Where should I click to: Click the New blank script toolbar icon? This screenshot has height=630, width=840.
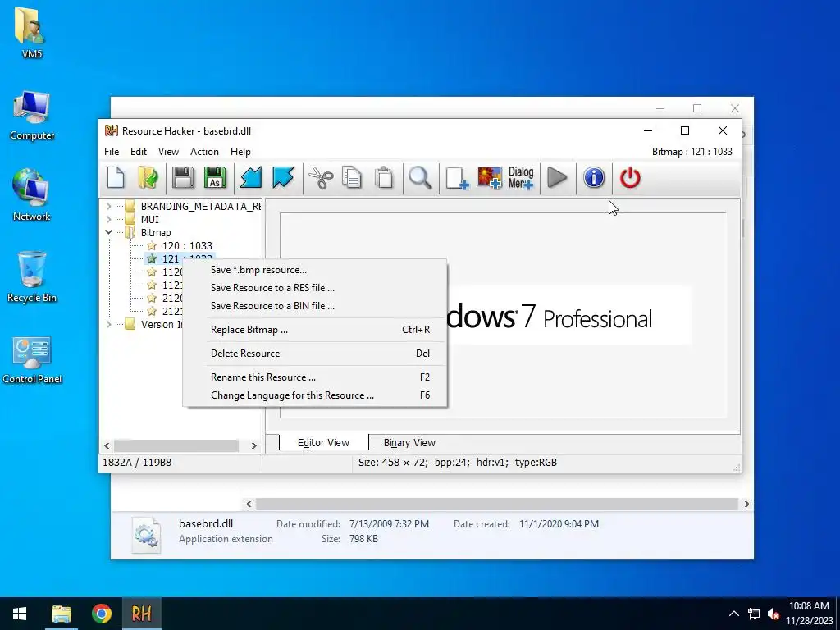point(116,178)
